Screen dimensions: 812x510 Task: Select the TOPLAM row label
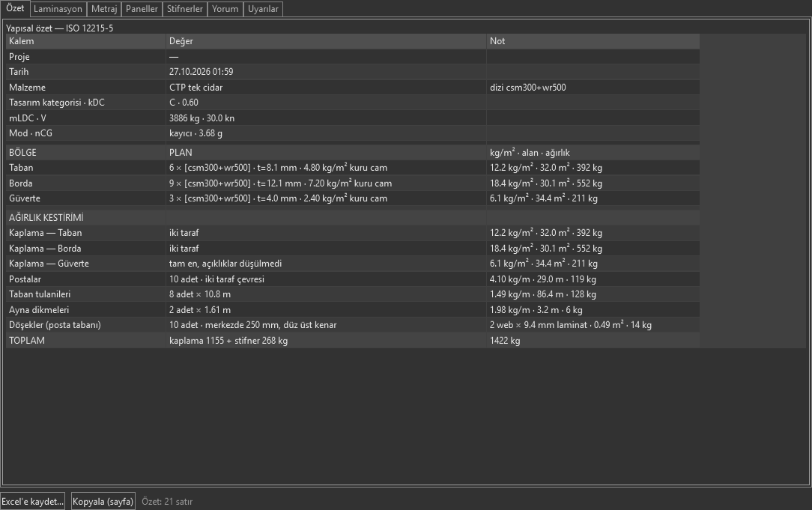[86, 340]
